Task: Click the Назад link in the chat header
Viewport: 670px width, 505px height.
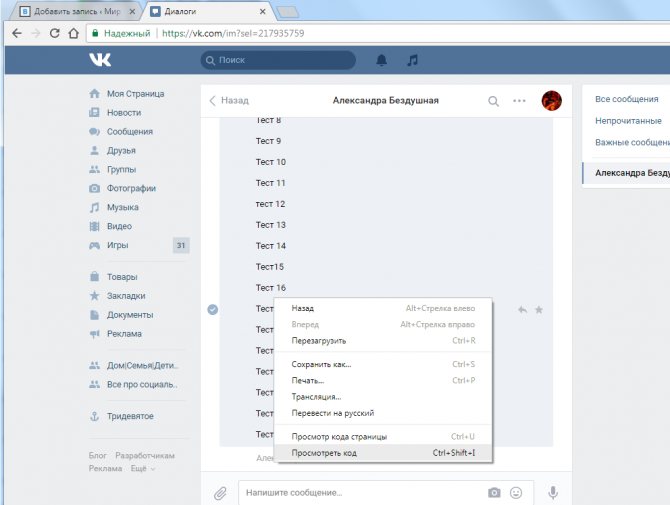Action: (229, 100)
